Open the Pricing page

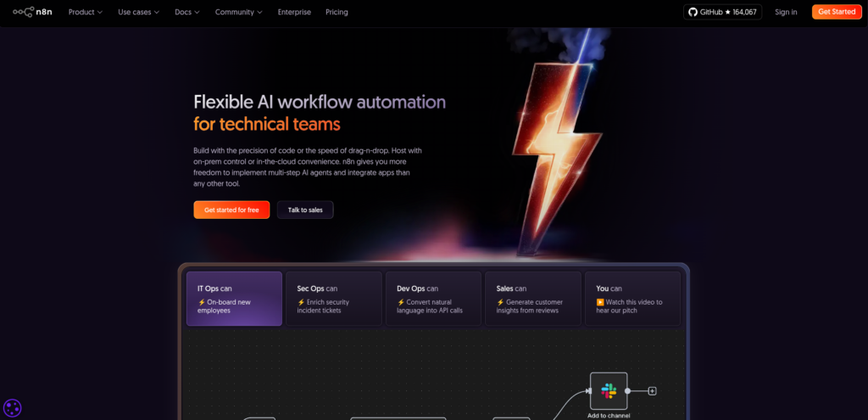[x=337, y=13]
